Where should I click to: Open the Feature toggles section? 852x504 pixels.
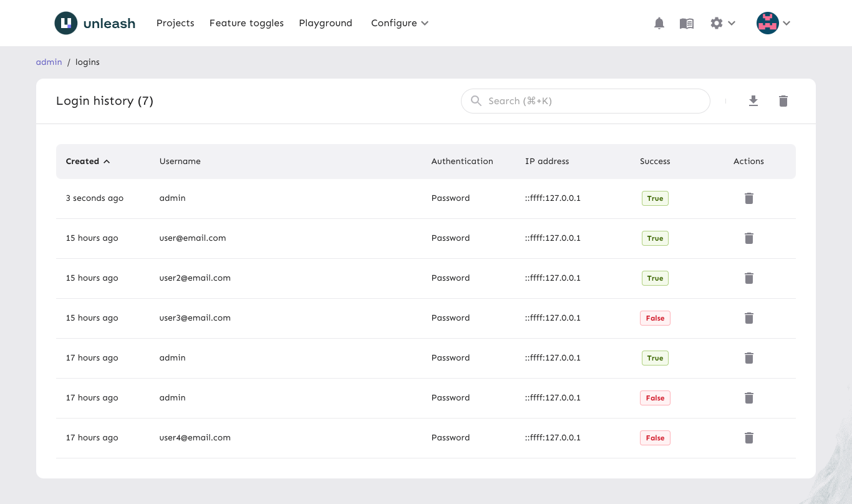246,23
